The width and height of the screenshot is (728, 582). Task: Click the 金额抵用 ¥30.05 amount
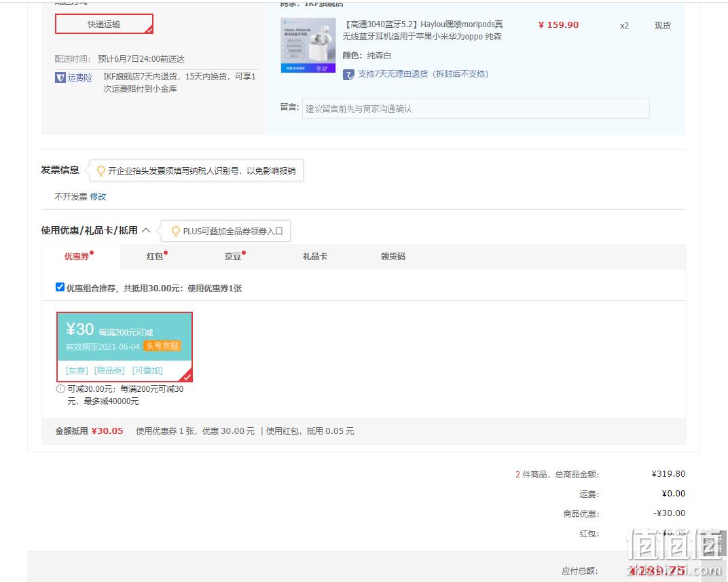coord(107,431)
